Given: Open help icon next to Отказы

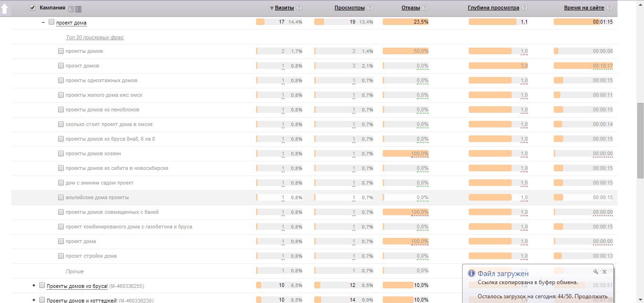Looking at the screenshot, I should (x=425, y=8).
